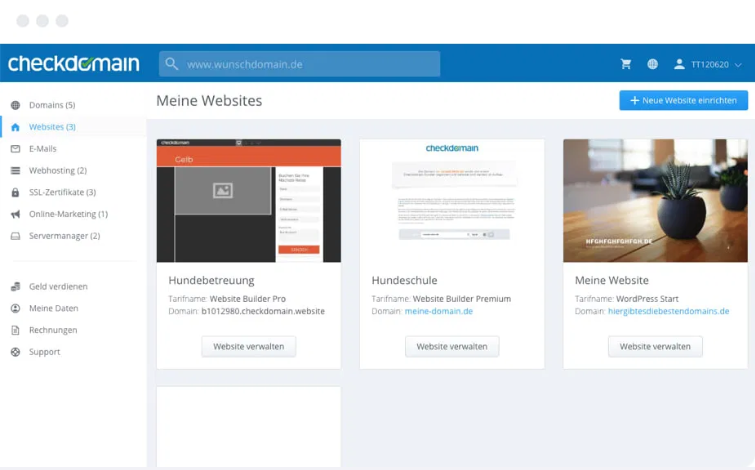Viewport: 755px width, 470px height.
Task: Expand the TT120620 account dropdown
Action: click(716, 64)
